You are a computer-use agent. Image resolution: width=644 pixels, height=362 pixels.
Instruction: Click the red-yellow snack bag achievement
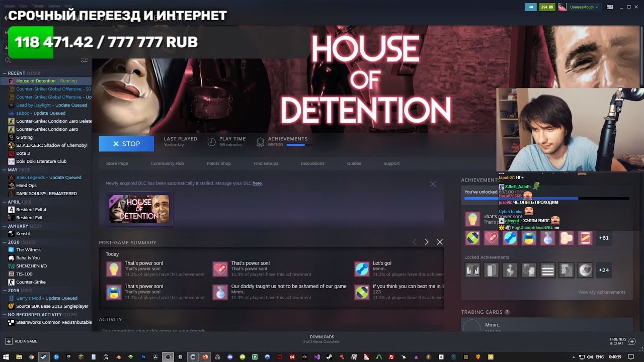coord(585,238)
